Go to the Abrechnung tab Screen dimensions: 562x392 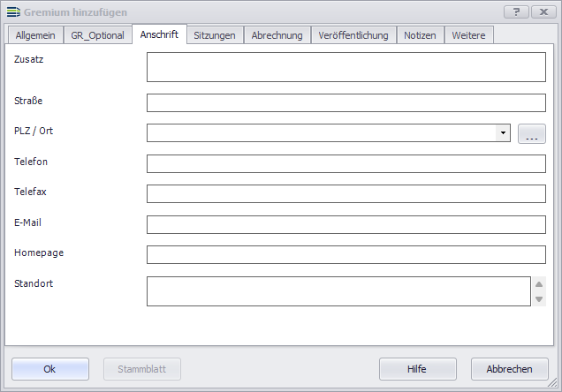[x=277, y=35]
